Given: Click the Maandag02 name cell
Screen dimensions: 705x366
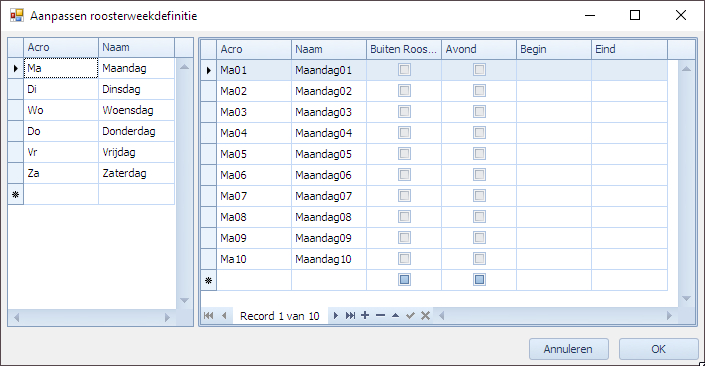Looking at the screenshot, I should coord(329,91).
